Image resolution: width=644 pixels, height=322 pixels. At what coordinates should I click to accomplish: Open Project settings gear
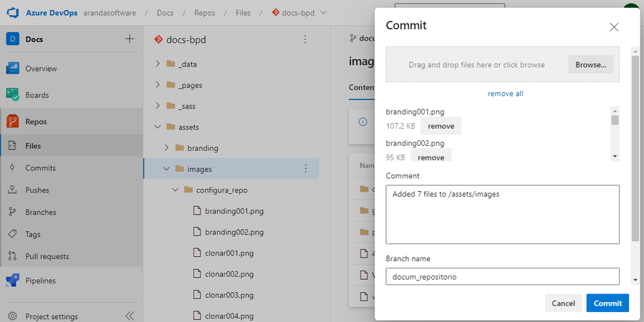pyautogui.click(x=12, y=316)
